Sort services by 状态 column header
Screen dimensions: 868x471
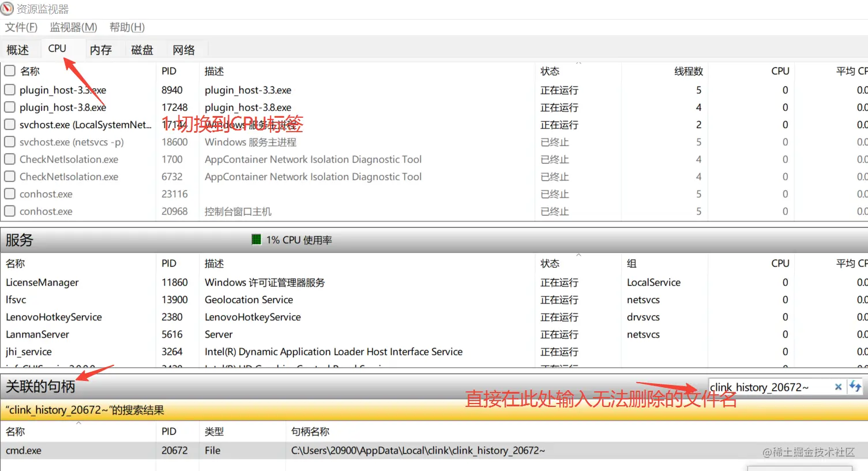click(x=550, y=263)
